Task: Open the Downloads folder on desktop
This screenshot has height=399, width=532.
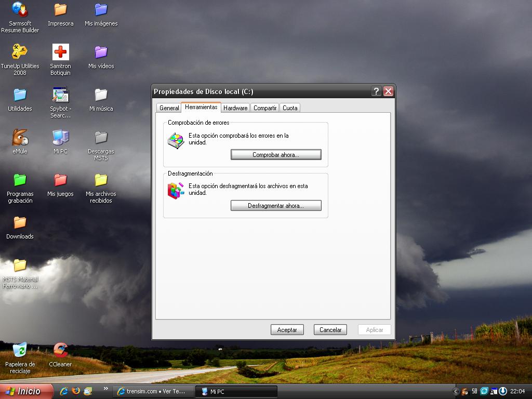Action: [20, 223]
